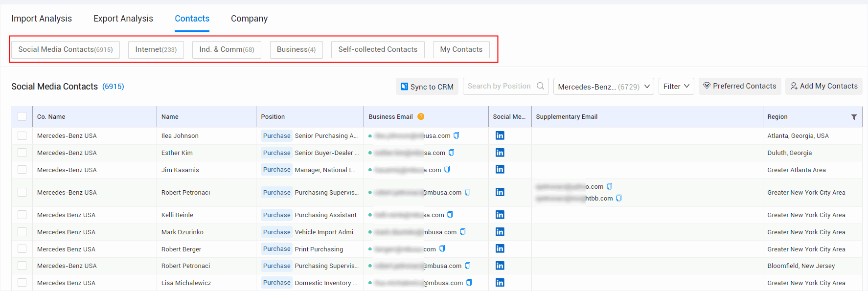Select Business(4) sub-tab
Image resolution: width=868 pixels, height=291 pixels.
click(x=296, y=49)
